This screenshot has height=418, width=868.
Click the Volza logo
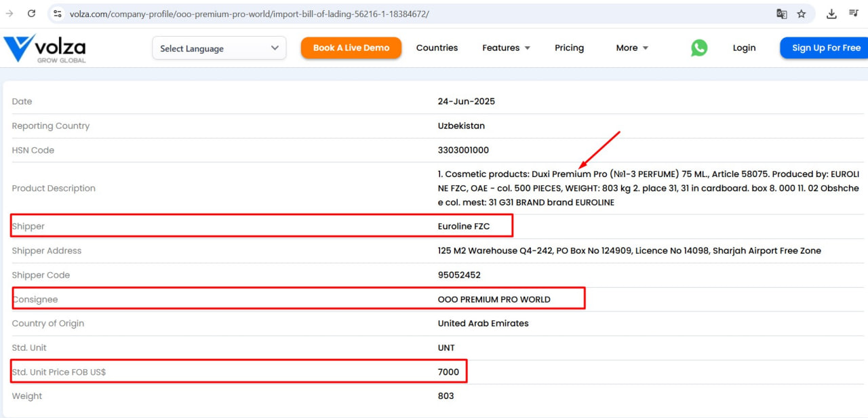coord(45,49)
